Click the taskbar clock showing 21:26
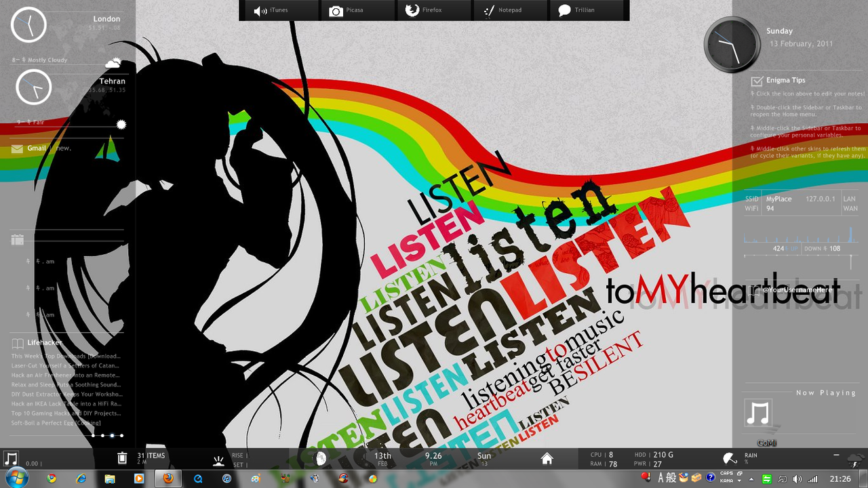This screenshot has height=488, width=868. [840, 479]
